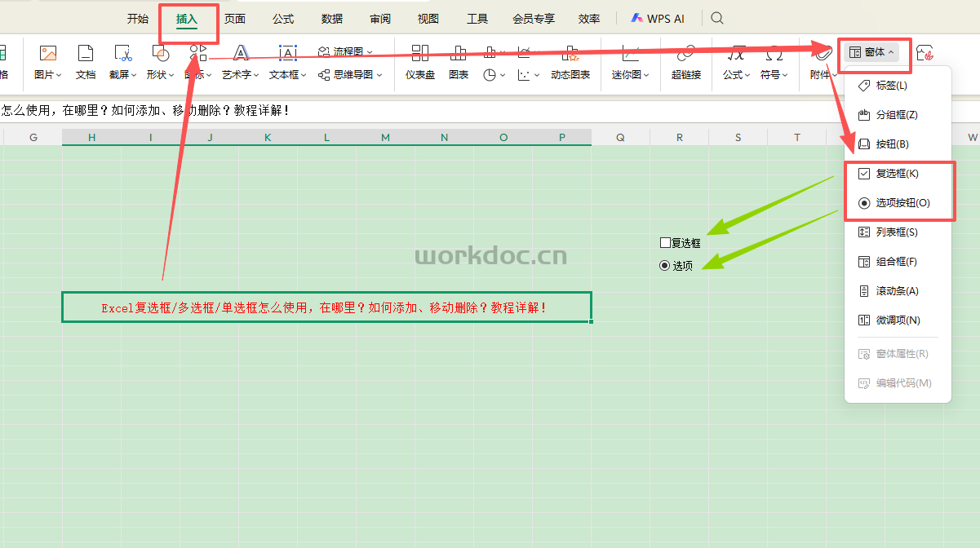Click the 图表 chart icon

(x=459, y=54)
